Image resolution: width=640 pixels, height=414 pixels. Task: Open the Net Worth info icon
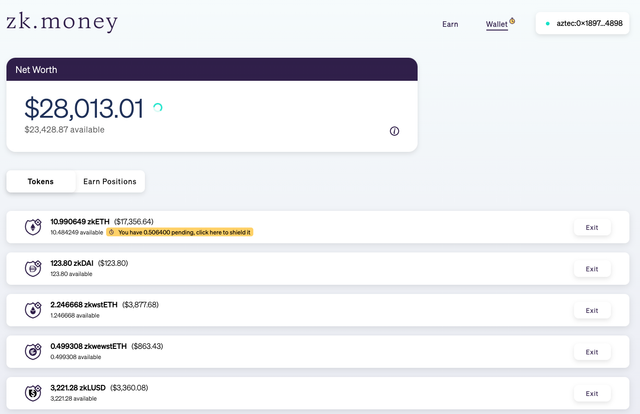click(394, 131)
